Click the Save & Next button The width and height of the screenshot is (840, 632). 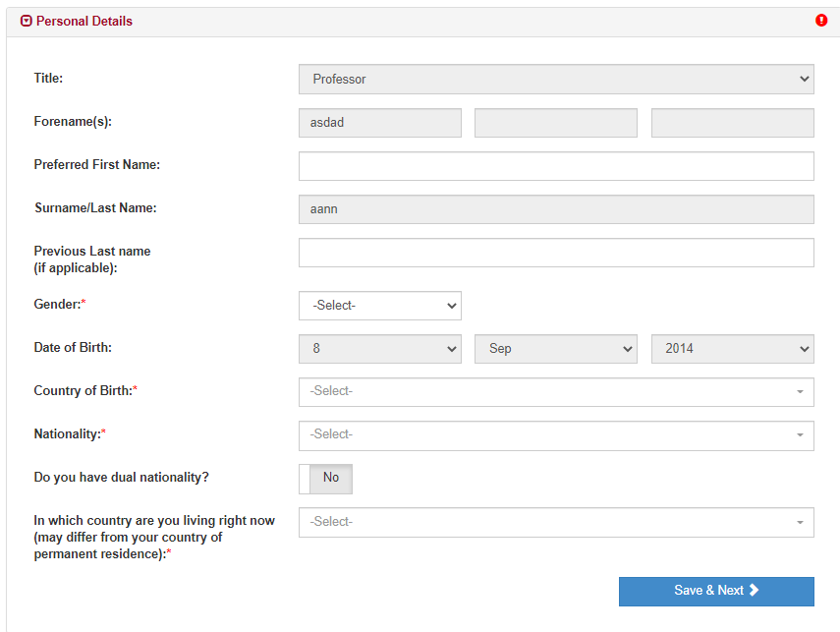click(x=715, y=591)
